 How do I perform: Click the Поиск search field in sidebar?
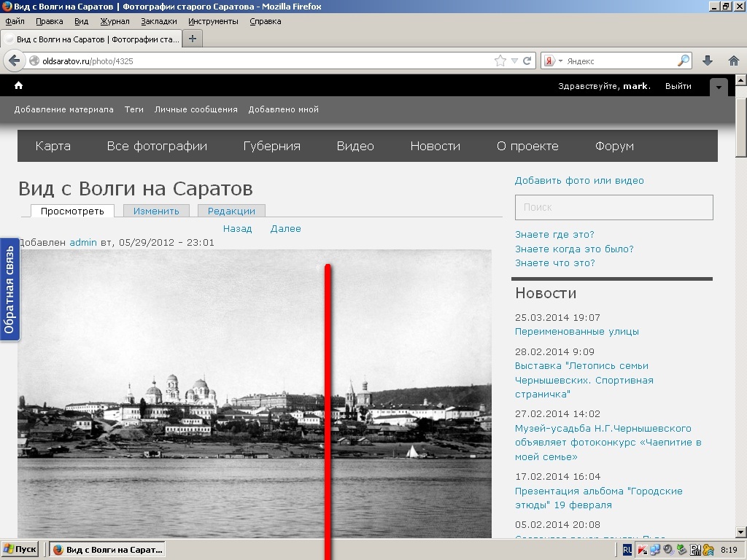point(614,207)
